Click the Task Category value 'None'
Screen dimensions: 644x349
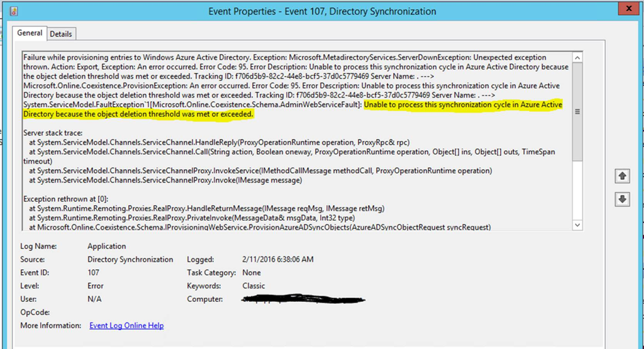[251, 273]
